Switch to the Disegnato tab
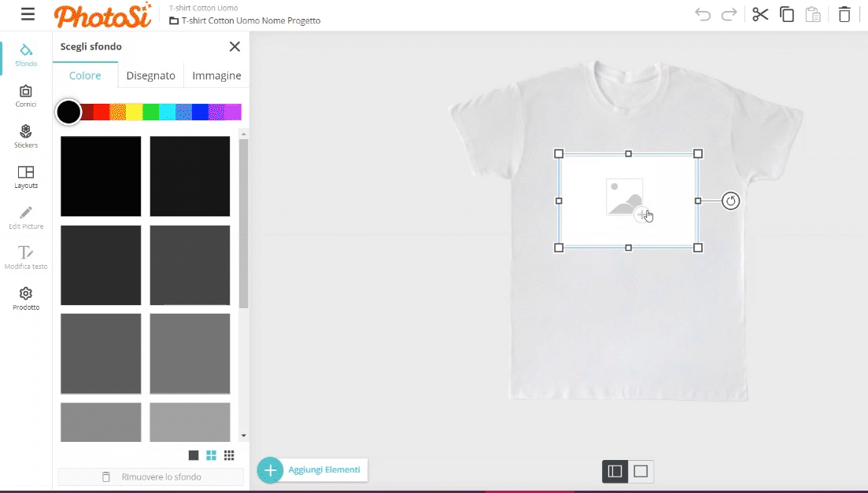The height and width of the screenshot is (493, 868). pos(150,75)
